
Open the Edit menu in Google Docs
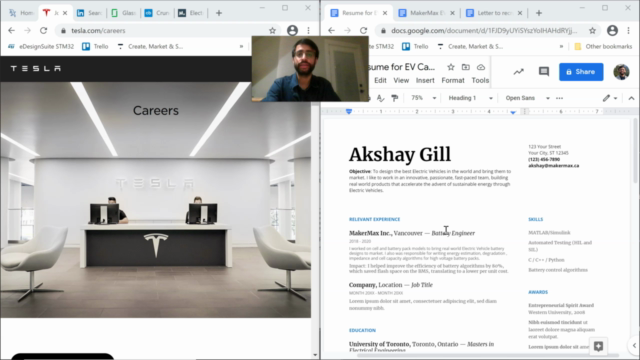tap(380, 80)
